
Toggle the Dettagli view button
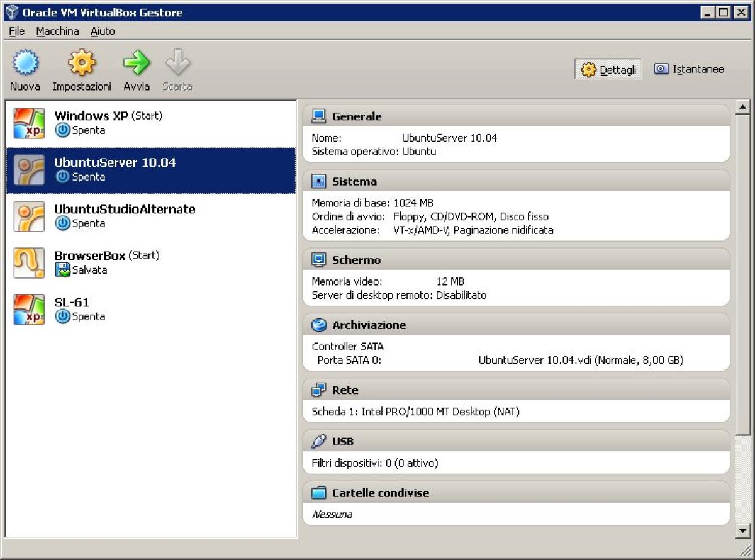pos(608,69)
